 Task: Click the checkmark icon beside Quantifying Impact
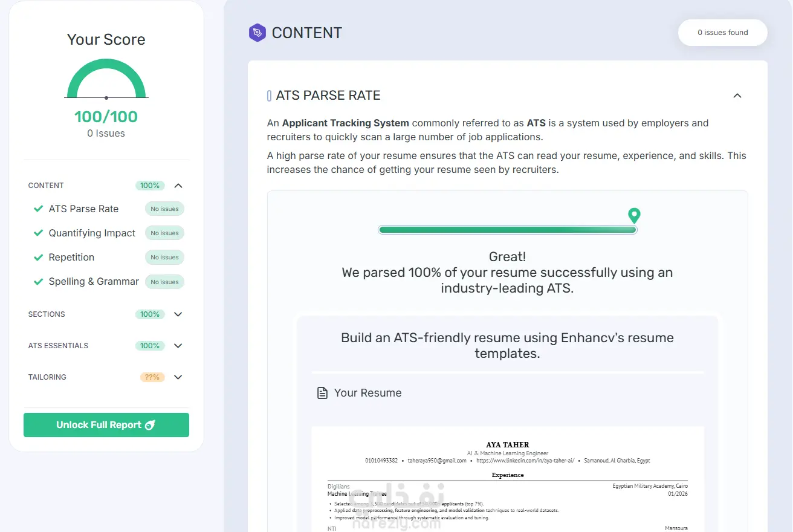click(x=38, y=233)
